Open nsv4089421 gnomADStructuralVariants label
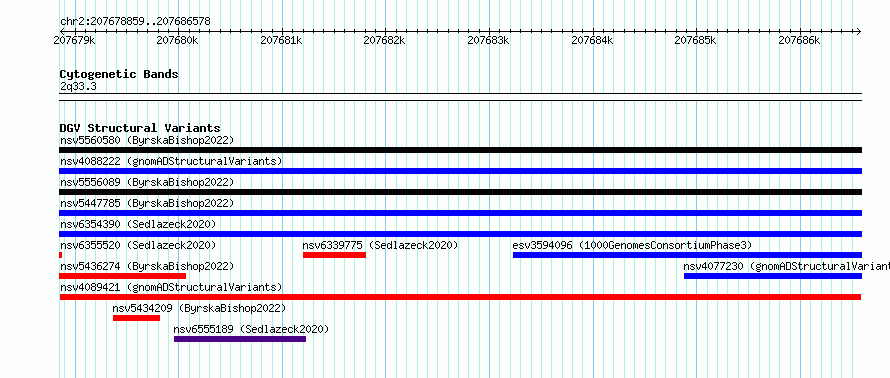This screenshot has width=890, height=378. coord(171,287)
